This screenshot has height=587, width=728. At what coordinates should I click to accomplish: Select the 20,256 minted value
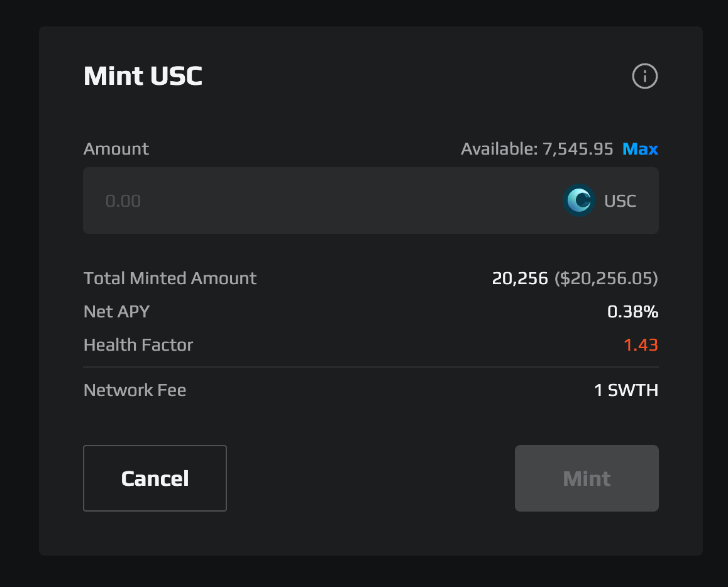click(x=520, y=278)
